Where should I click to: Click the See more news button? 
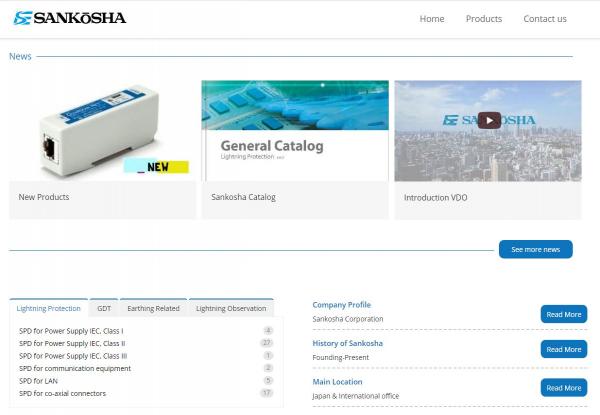(536, 249)
